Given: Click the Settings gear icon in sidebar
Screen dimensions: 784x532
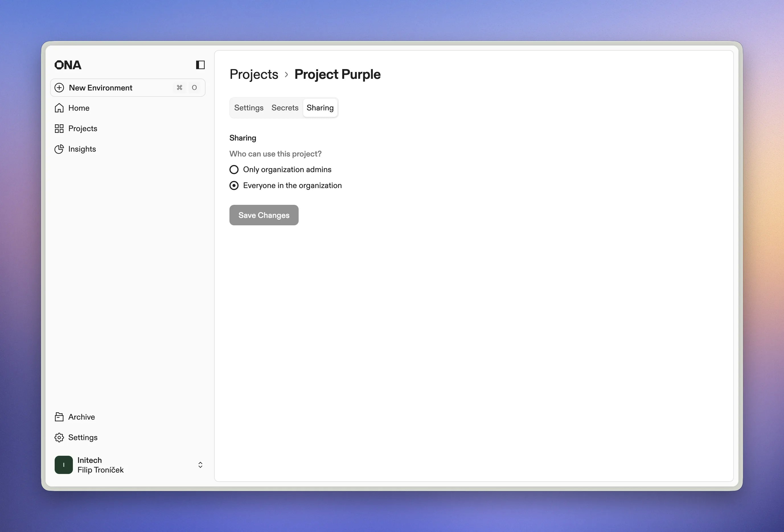Looking at the screenshot, I should tap(59, 438).
